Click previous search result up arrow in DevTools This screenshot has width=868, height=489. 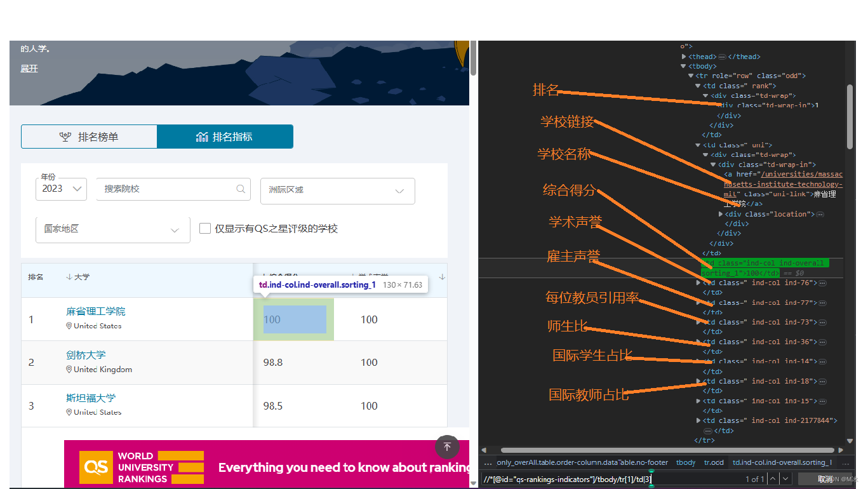(773, 479)
